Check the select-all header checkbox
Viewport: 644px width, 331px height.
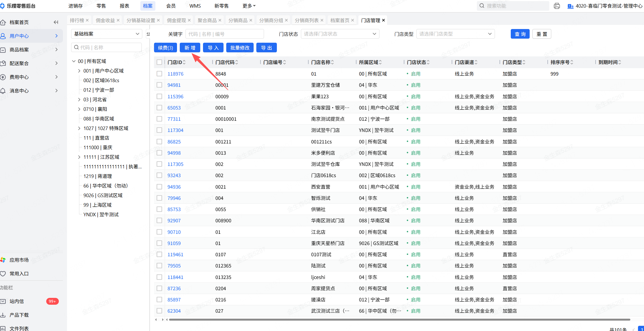click(159, 62)
